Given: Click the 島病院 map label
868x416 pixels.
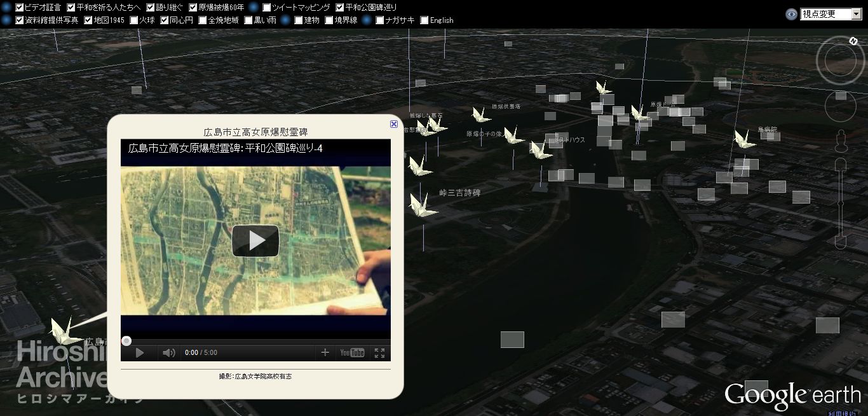Looking at the screenshot, I should [767, 129].
